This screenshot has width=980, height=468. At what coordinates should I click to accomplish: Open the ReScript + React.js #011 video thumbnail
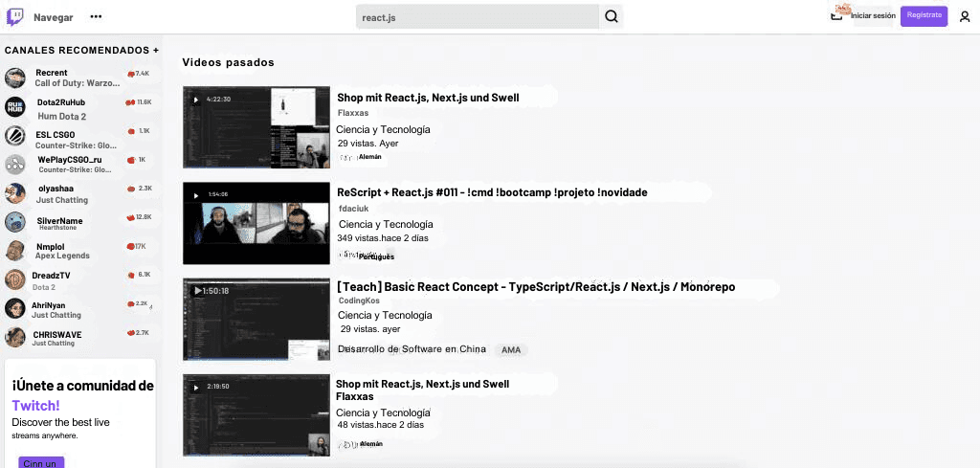[256, 224]
